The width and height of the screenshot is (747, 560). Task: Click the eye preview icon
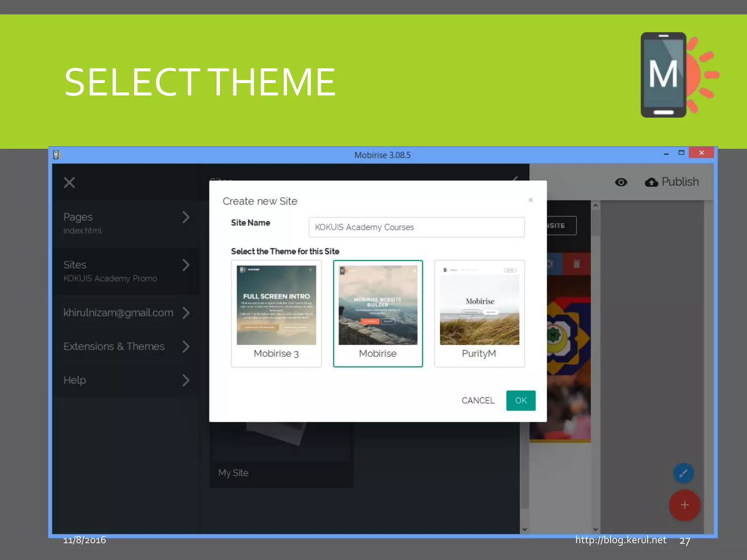(621, 182)
